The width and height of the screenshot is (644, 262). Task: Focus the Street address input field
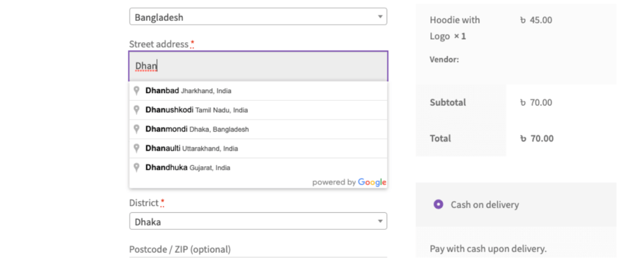[x=258, y=65]
